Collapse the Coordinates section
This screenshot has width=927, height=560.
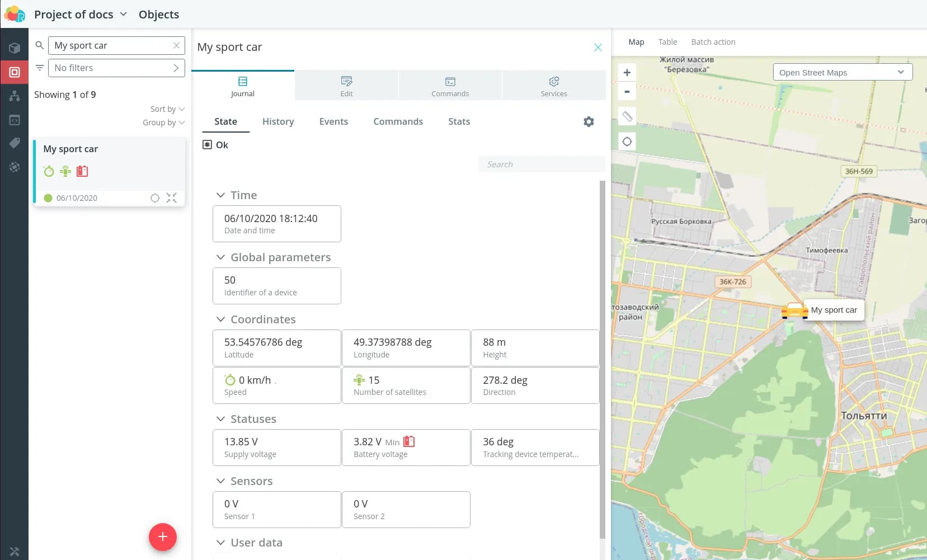point(220,319)
